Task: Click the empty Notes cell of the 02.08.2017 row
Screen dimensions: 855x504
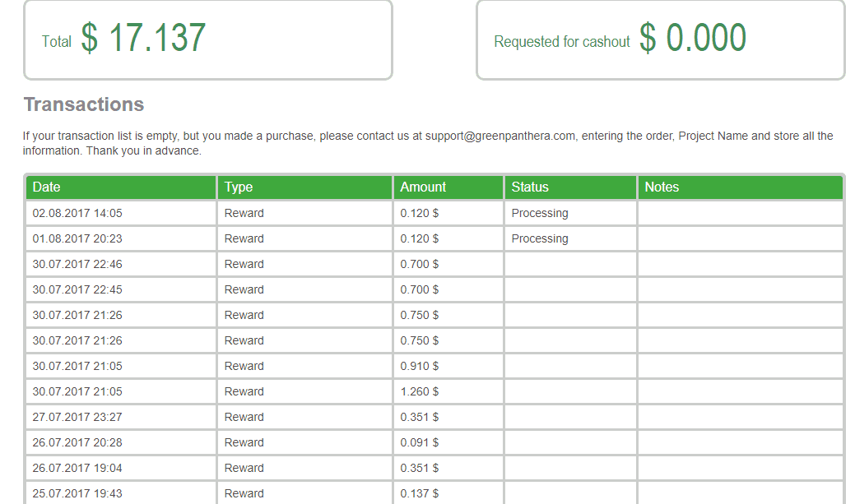Action: (x=741, y=213)
